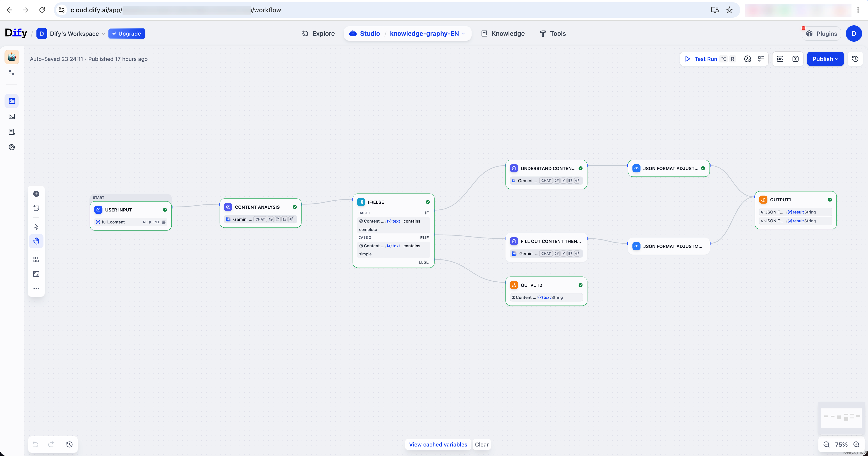Open environment variables ENV icon

click(x=780, y=59)
